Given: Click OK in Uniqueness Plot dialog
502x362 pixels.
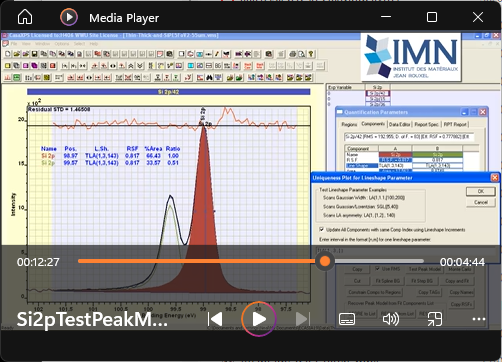Looking at the screenshot, I should click(480, 191).
